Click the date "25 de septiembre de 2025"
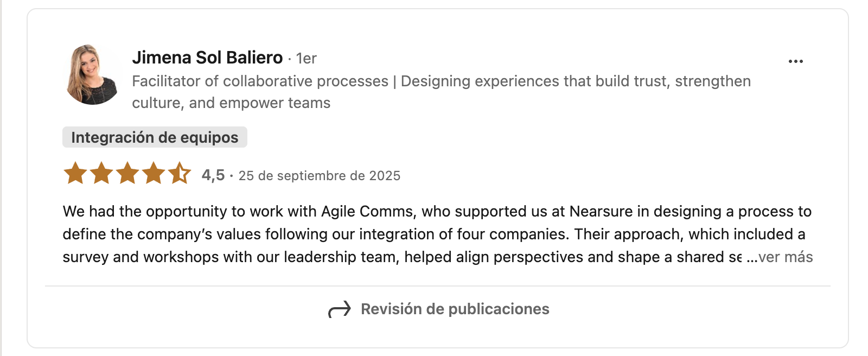The width and height of the screenshot is (868, 356). [x=319, y=176]
